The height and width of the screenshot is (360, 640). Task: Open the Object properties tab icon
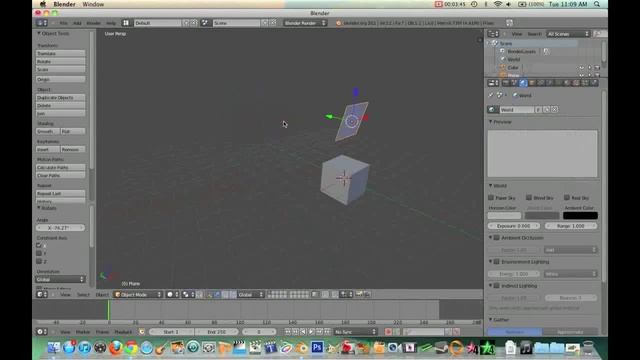click(x=532, y=83)
